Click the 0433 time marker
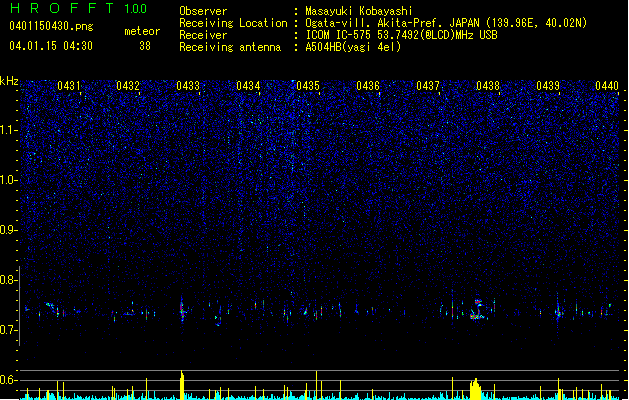Image resolution: width=629 pixels, height=400 pixels. point(188,86)
